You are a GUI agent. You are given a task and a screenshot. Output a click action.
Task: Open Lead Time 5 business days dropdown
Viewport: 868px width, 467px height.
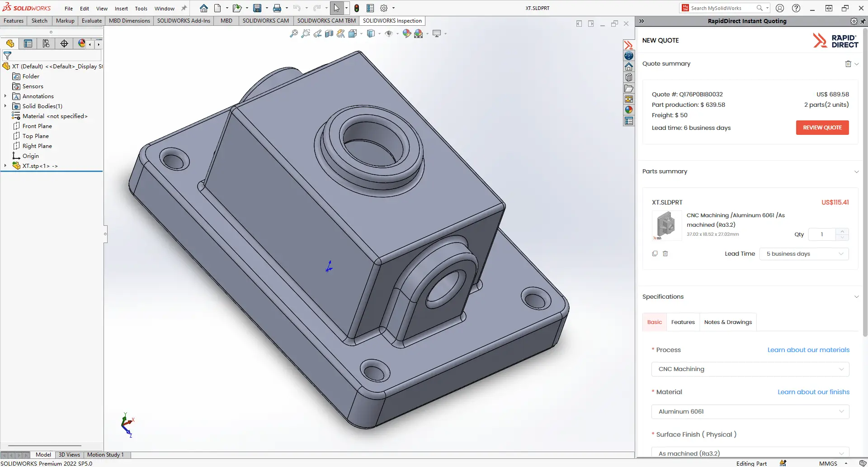point(804,254)
